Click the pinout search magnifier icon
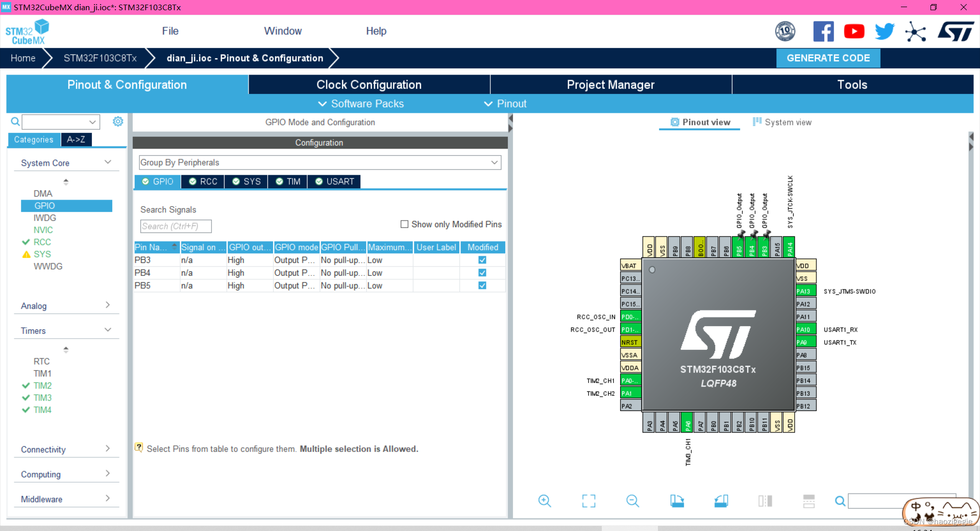 pos(840,501)
